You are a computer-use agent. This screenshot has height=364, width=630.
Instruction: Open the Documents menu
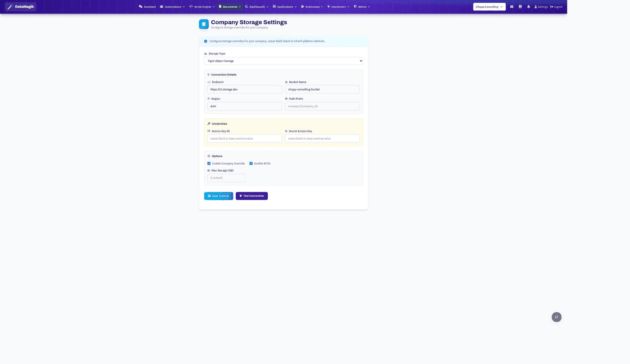(230, 7)
